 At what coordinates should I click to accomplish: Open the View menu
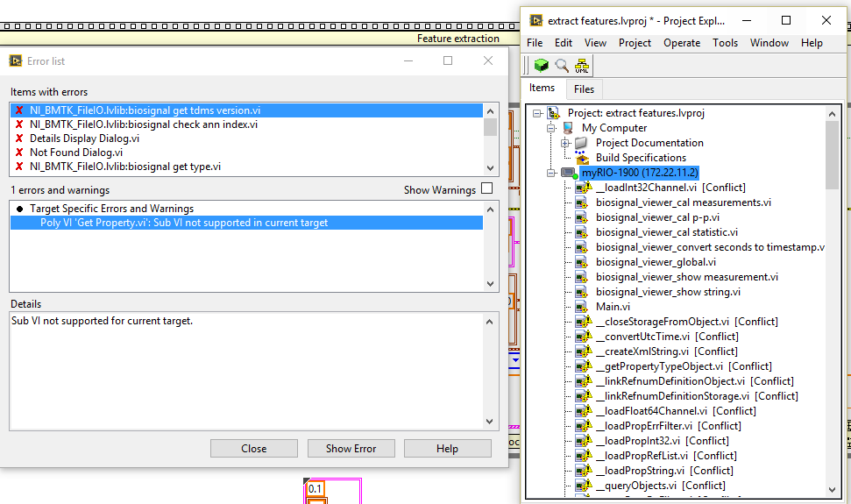(595, 43)
